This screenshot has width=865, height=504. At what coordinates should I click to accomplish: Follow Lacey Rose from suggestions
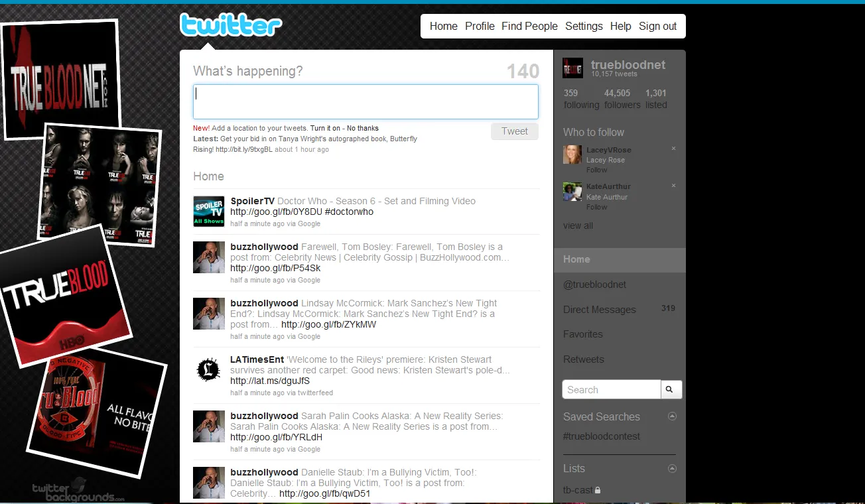[596, 170]
